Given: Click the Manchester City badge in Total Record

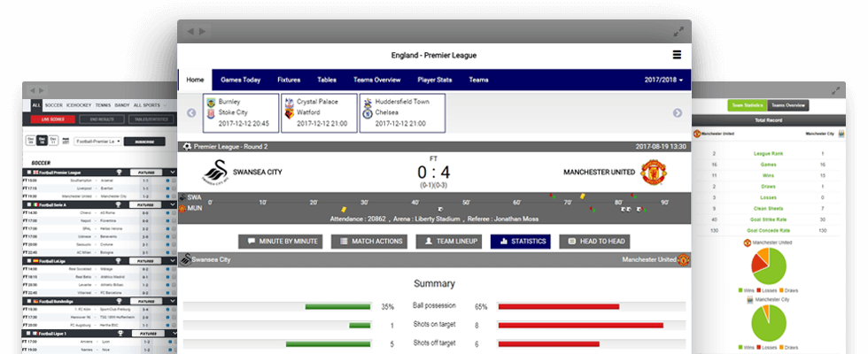Looking at the screenshot, I should coord(841,134).
